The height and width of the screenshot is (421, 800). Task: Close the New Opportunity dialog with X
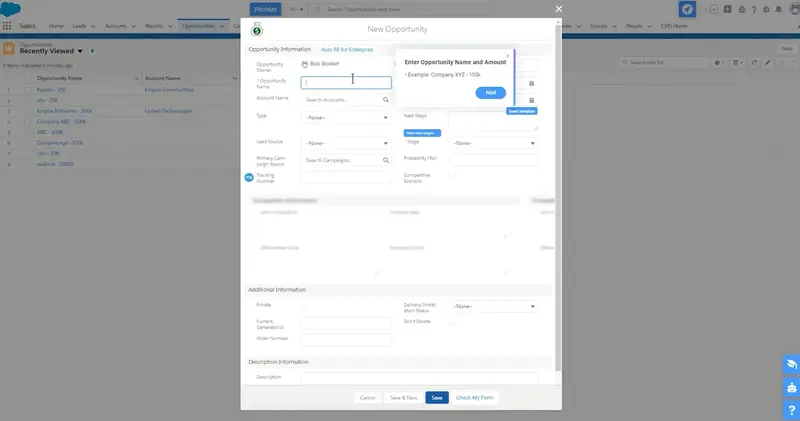(559, 9)
